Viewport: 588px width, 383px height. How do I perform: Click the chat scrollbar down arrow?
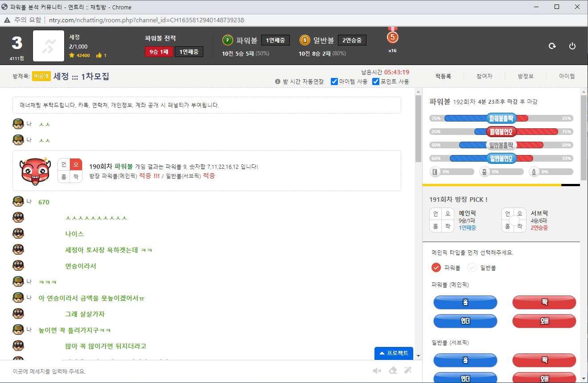(x=418, y=356)
